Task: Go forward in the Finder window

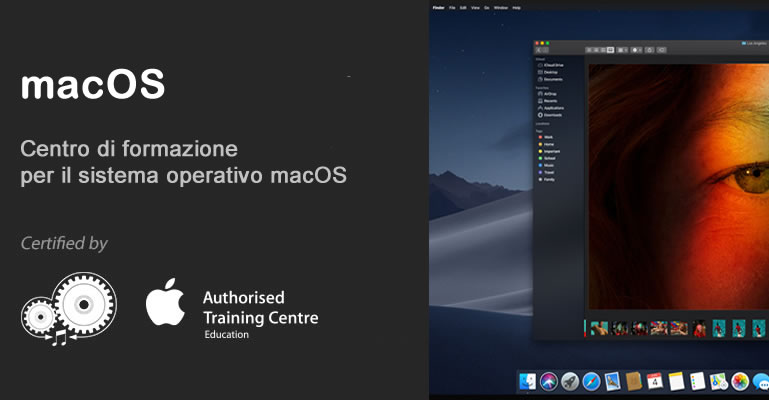Action: [545, 50]
